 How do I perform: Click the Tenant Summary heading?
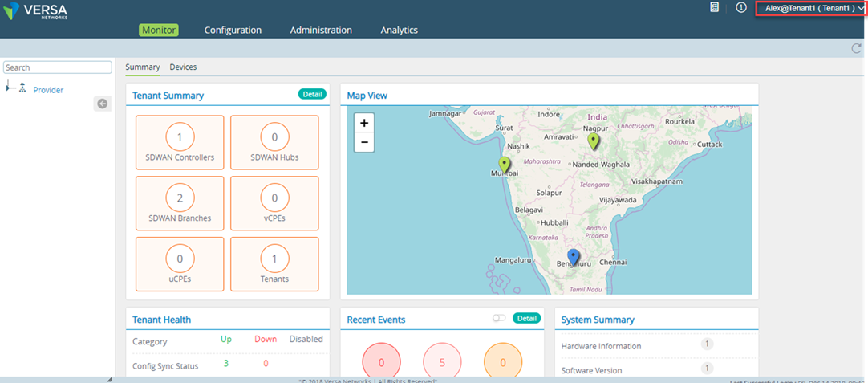[168, 96]
